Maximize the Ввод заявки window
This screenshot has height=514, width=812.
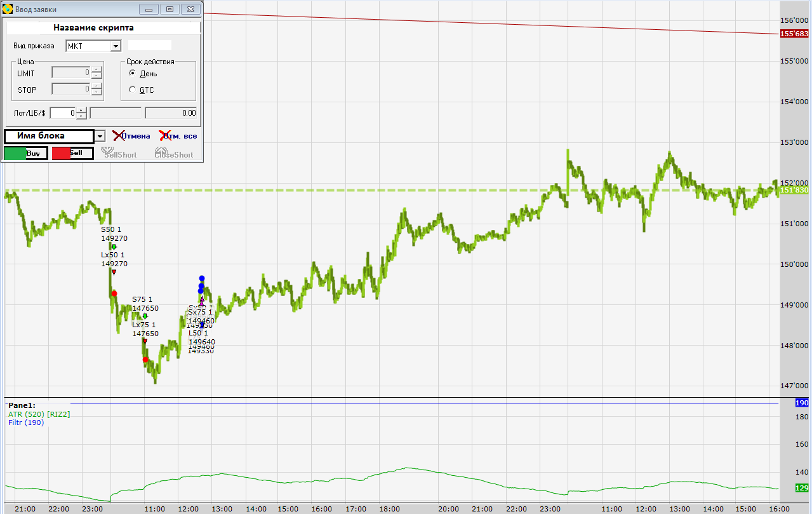[170, 9]
